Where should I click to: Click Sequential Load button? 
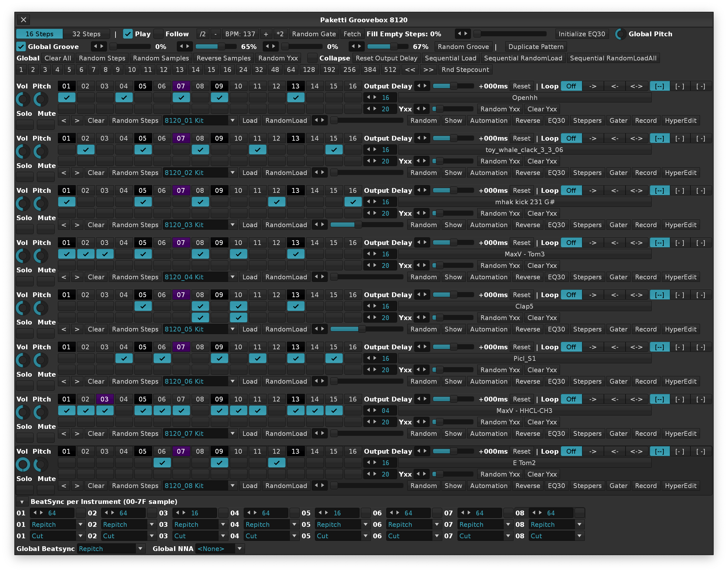pyautogui.click(x=451, y=58)
